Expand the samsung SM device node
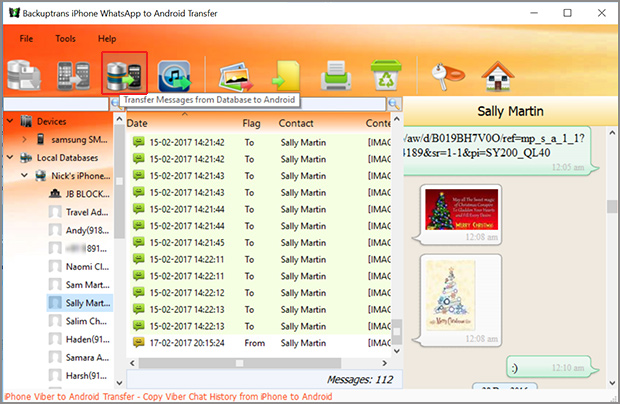Screen dimensions: 620x404 point(24,139)
